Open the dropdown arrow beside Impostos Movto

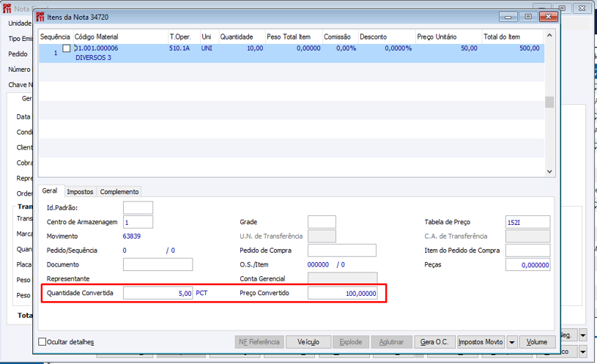tap(512, 342)
